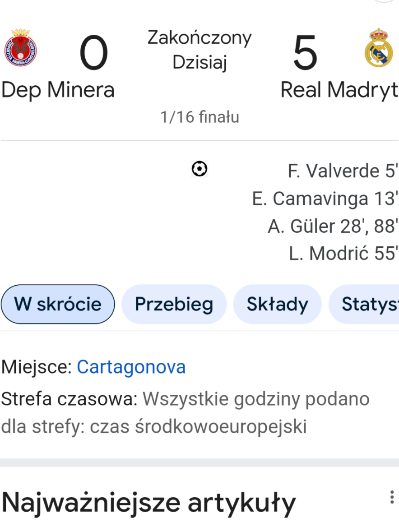Viewport: 399px width, 532px height.
Task: Tap the Dep Minera score of 0
Action: (93, 53)
